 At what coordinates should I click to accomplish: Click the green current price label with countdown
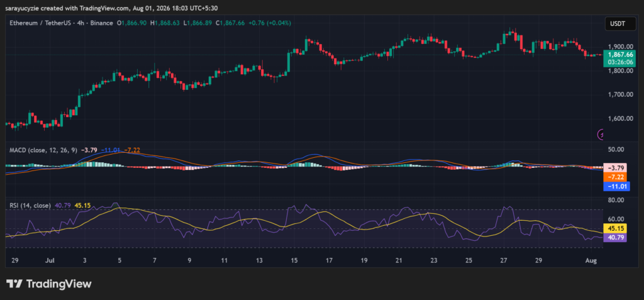click(x=619, y=58)
